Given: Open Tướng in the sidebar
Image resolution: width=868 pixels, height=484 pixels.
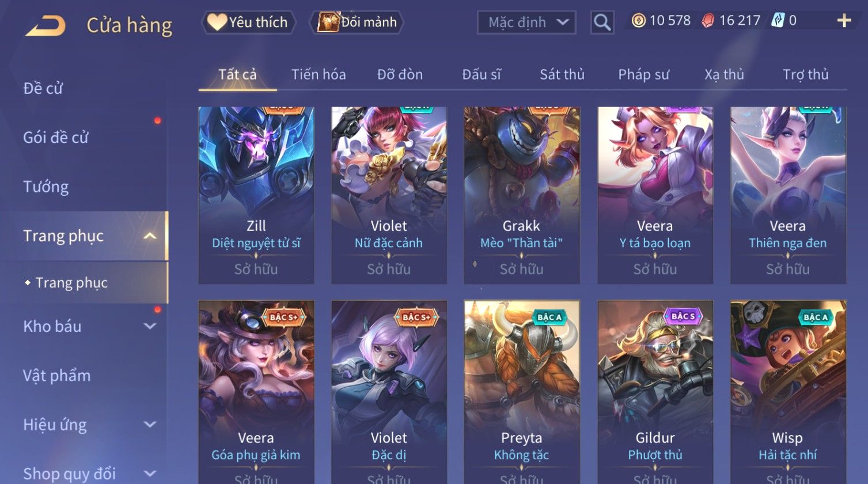Looking at the screenshot, I should coord(46,187).
